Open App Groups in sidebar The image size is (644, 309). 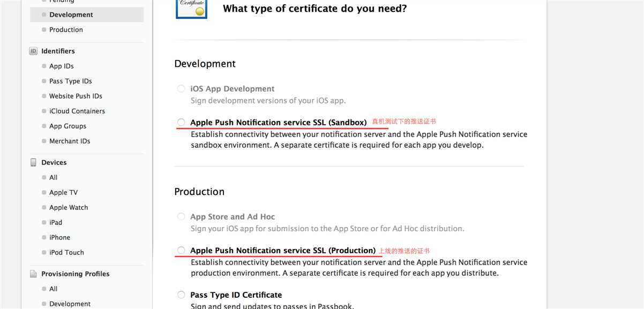point(68,126)
